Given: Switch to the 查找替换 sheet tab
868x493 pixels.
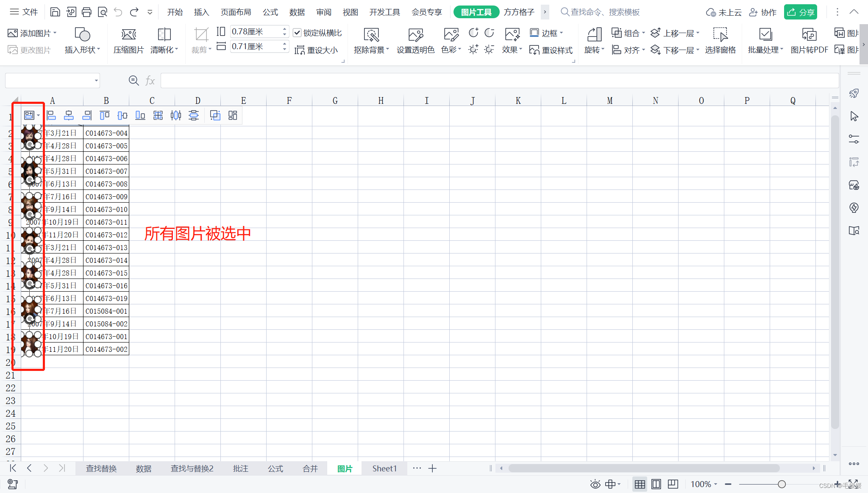Looking at the screenshot, I should [101, 468].
